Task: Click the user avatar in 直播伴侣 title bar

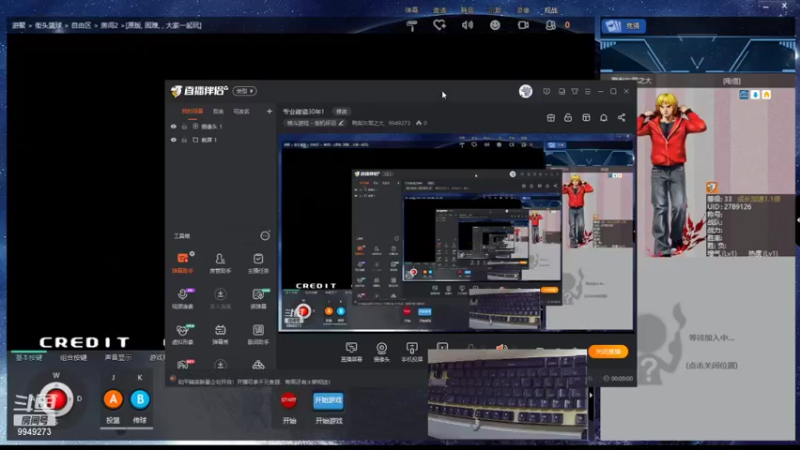Action: (526, 91)
